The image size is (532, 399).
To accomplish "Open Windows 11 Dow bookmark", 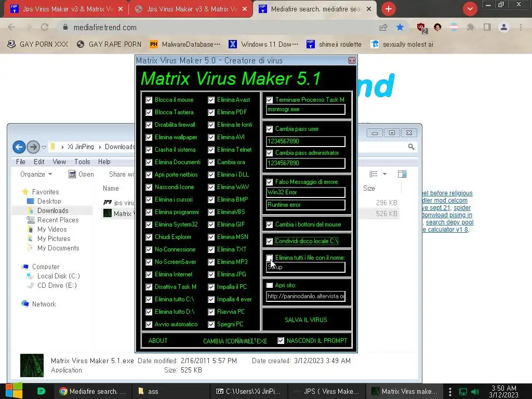I will point(263,44).
